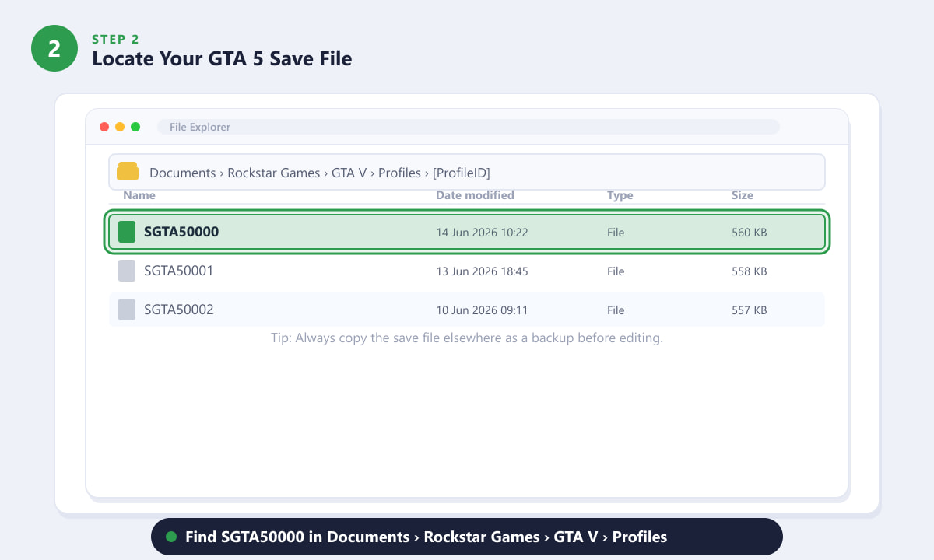This screenshot has width=934, height=560.
Task: Click the File type cell of SGTA50001
Action: [x=616, y=271]
